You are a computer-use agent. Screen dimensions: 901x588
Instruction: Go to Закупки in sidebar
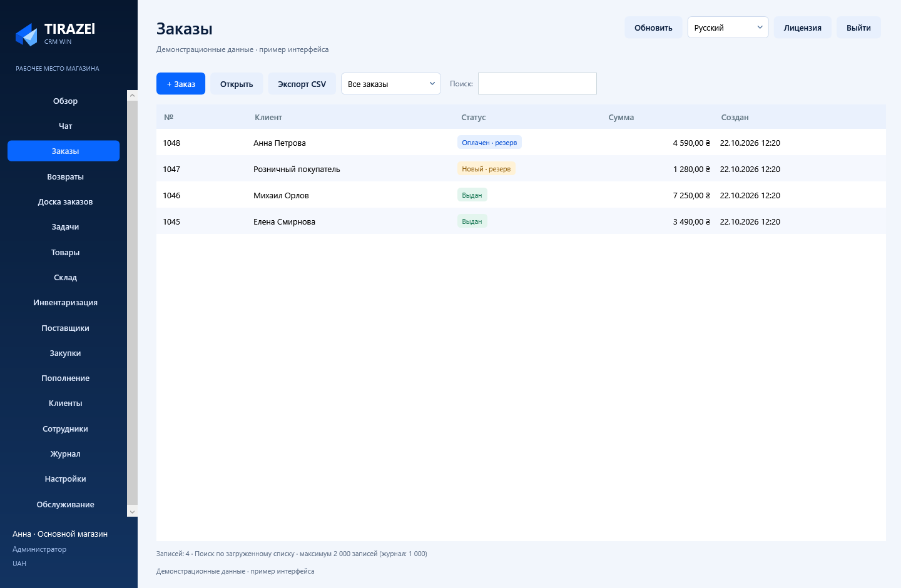point(65,353)
